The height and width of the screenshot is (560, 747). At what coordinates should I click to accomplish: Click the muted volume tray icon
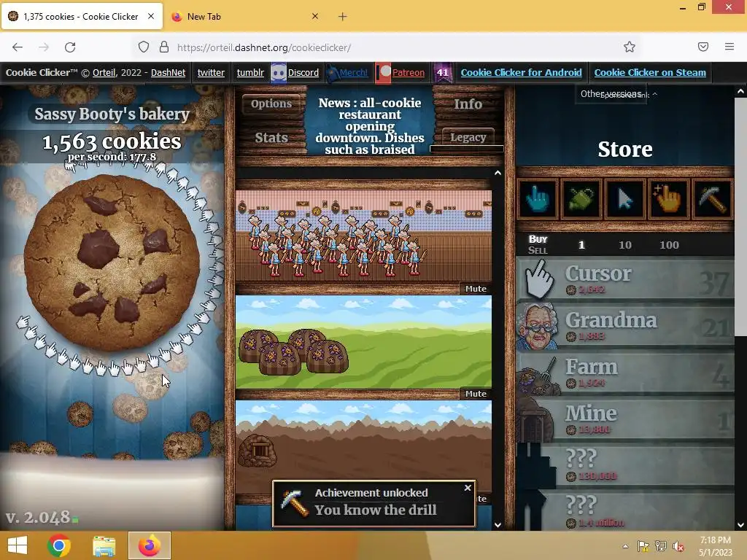[x=678, y=546]
